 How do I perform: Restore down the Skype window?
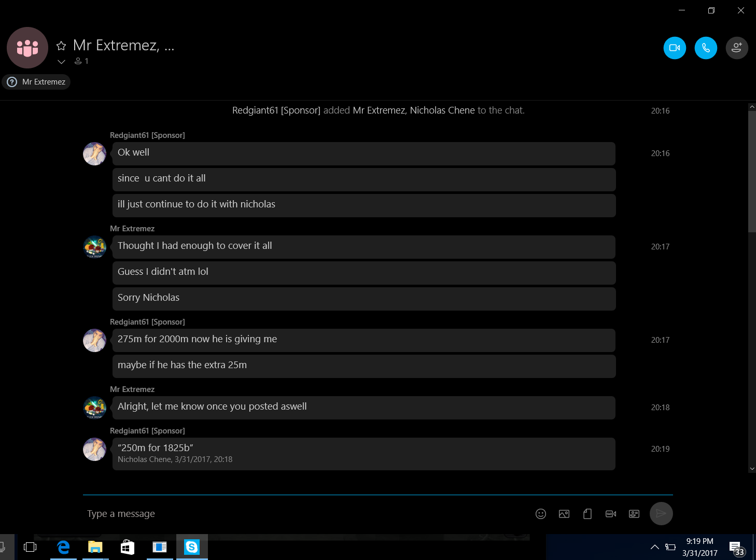711,10
